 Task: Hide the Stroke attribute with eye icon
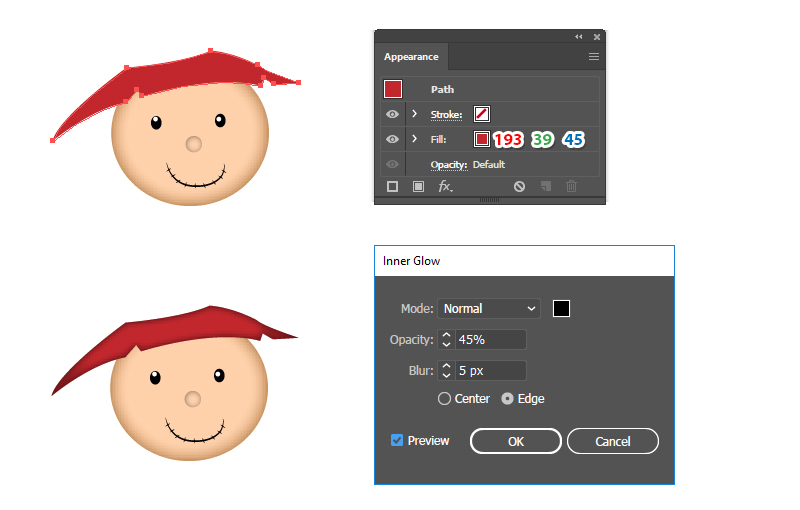(392, 114)
